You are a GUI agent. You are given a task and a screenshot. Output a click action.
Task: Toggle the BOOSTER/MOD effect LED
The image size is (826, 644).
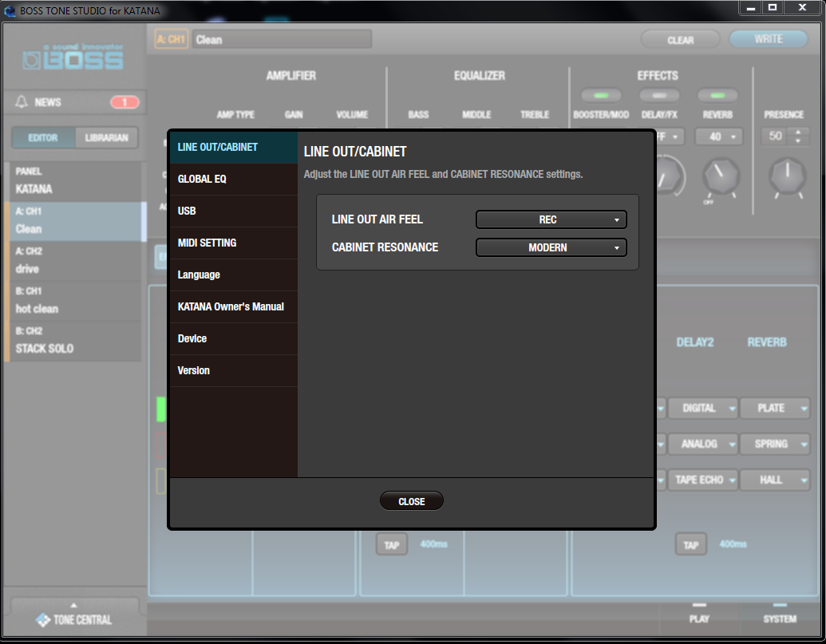(601, 95)
